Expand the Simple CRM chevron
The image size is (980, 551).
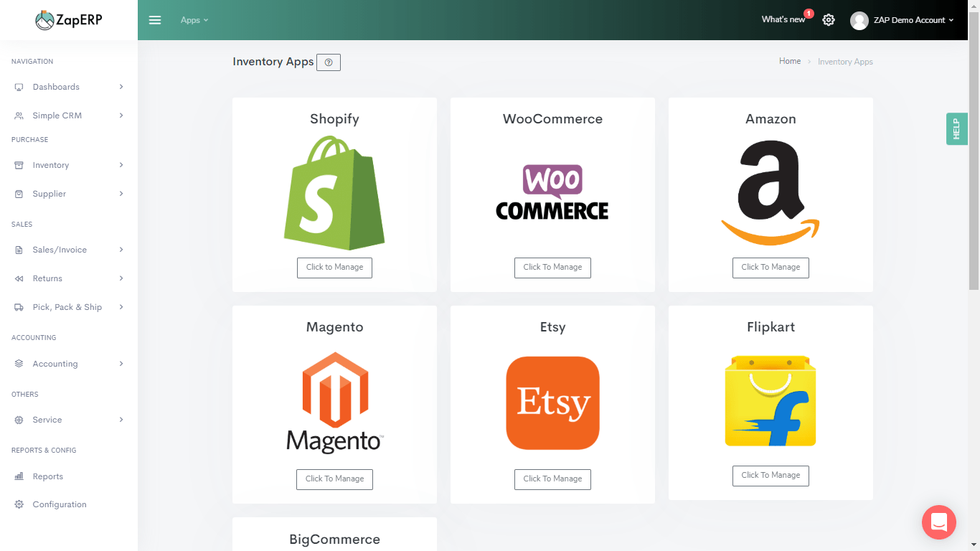pyautogui.click(x=121, y=116)
